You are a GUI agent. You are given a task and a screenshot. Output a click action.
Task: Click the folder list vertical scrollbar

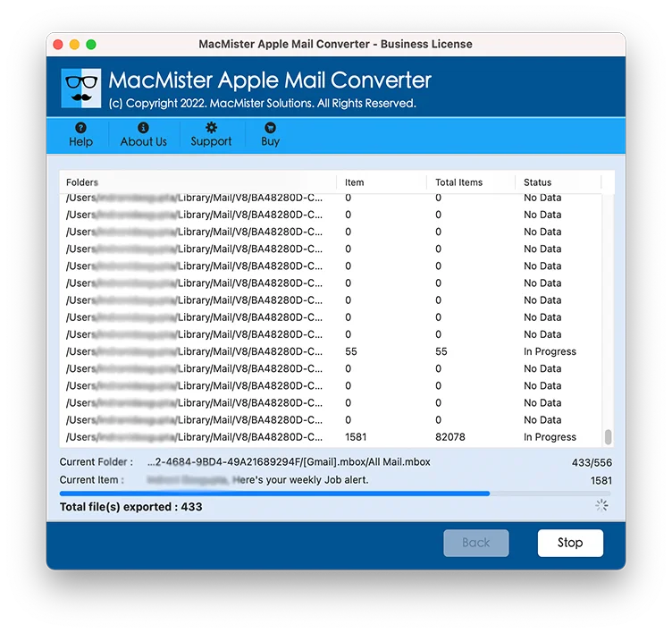609,436
